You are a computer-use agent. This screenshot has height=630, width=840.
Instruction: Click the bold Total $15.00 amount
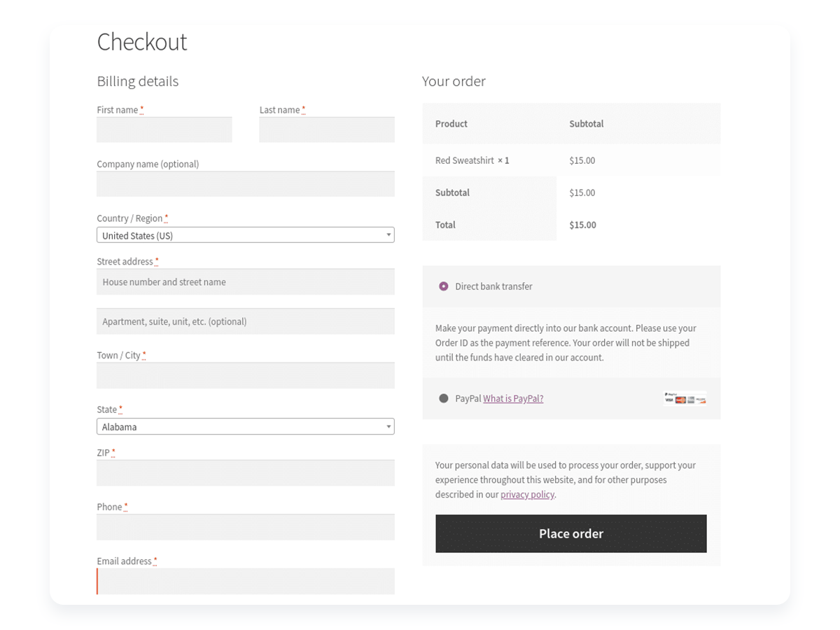583,225
